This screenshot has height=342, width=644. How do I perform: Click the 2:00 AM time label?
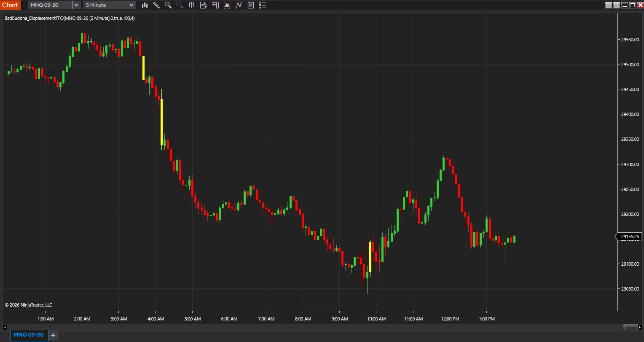coord(82,319)
